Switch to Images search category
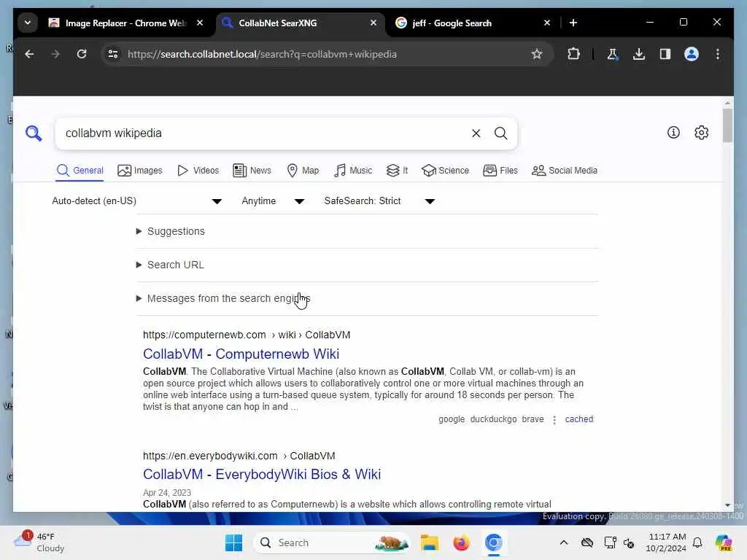This screenshot has height=560, width=747. tap(139, 171)
